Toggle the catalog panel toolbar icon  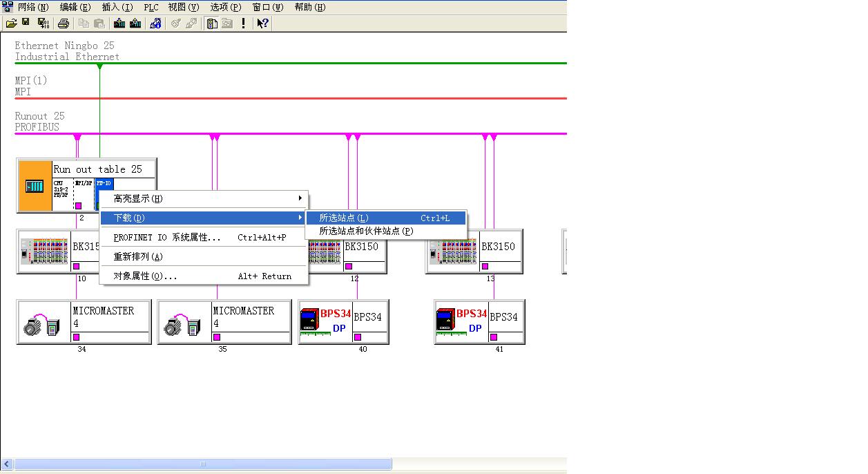pyautogui.click(x=212, y=23)
